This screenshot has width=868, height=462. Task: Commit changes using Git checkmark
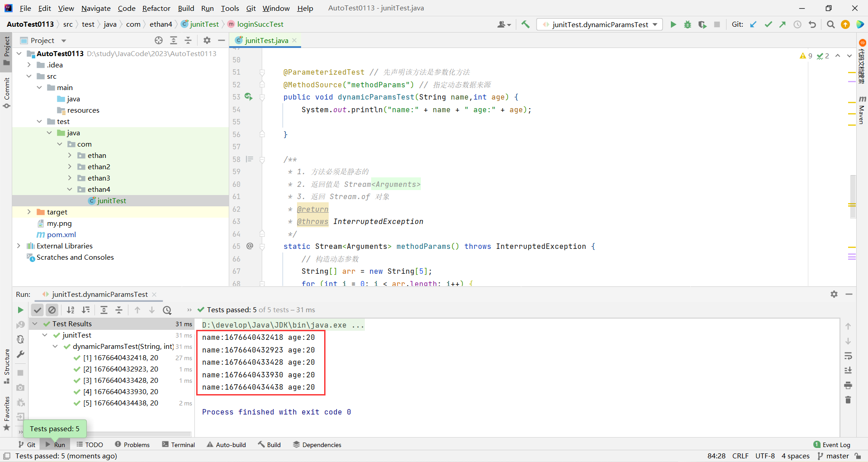tap(768, 24)
